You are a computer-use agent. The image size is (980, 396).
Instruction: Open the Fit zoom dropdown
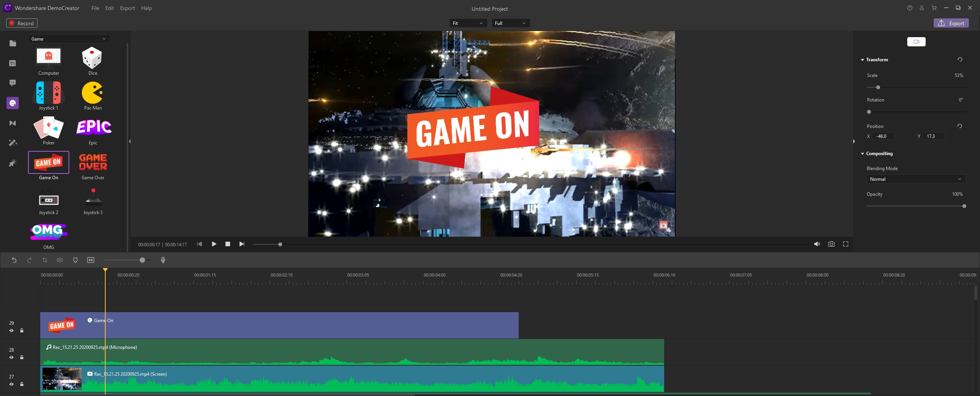[468, 23]
